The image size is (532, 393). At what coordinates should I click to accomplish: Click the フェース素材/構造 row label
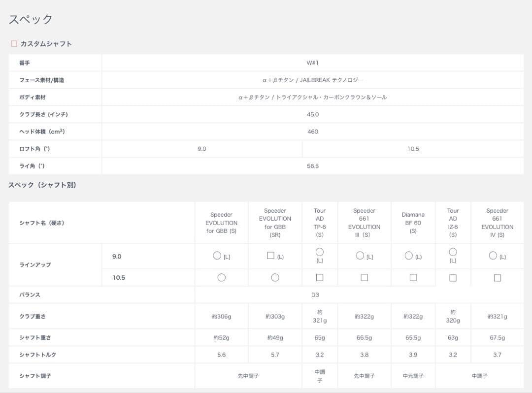pos(41,80)
